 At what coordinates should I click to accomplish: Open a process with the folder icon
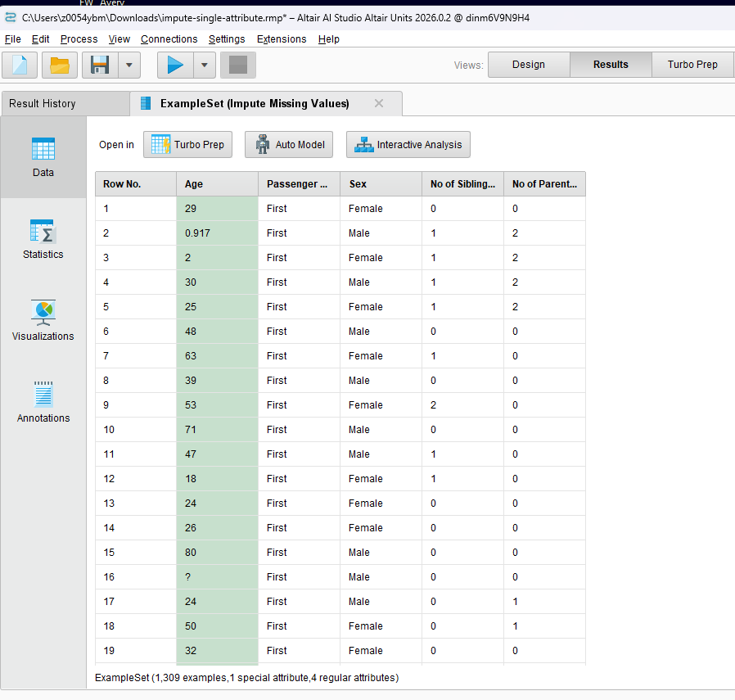pyautogui.click(x=60, y=65)
